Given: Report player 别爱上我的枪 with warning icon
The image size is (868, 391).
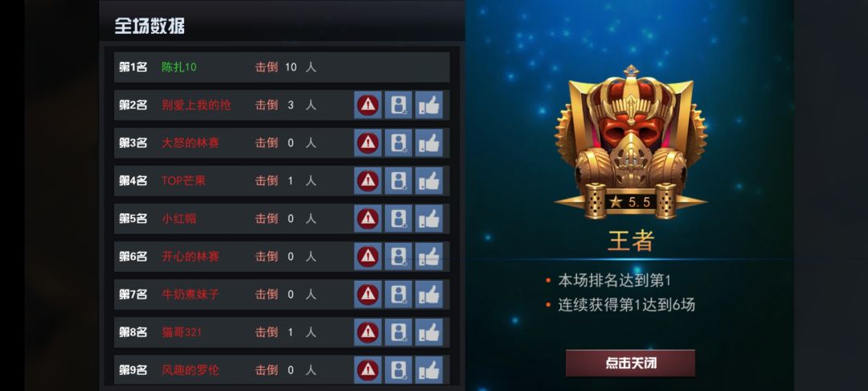Looking at the screenshot, I should click(367, 105).
